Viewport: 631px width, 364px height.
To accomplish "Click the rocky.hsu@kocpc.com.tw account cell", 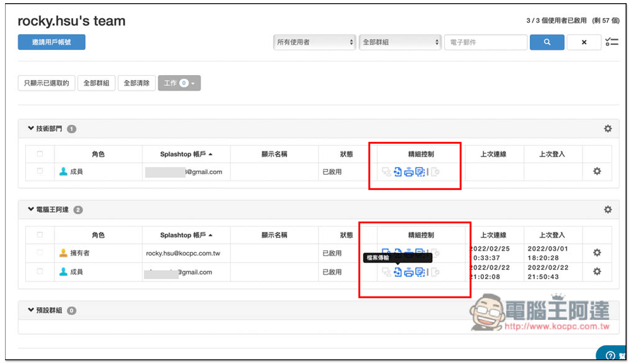I will [x=183, y=254].
